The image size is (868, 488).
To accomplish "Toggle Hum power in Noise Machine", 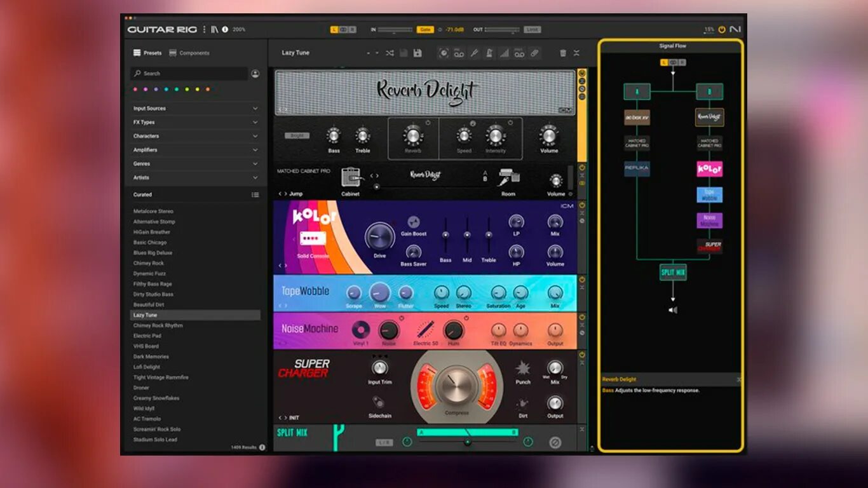I will tap(467, 318).
